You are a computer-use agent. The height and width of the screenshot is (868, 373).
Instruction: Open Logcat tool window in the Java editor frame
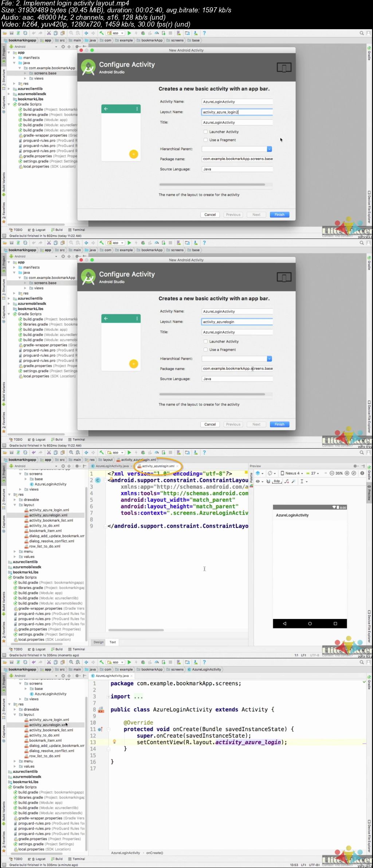coord(37,859)
